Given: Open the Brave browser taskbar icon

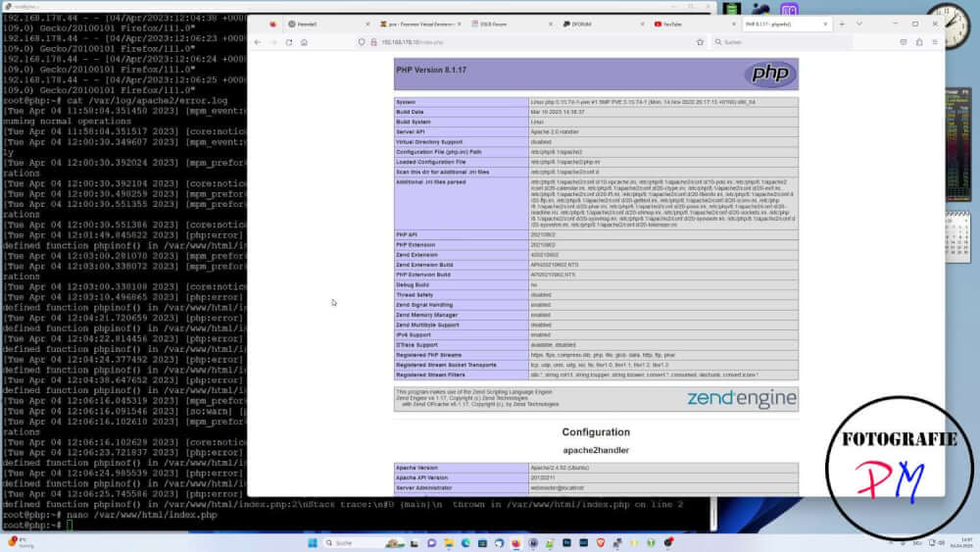Looking at the screenshot, I should click(x=601, y=542).
